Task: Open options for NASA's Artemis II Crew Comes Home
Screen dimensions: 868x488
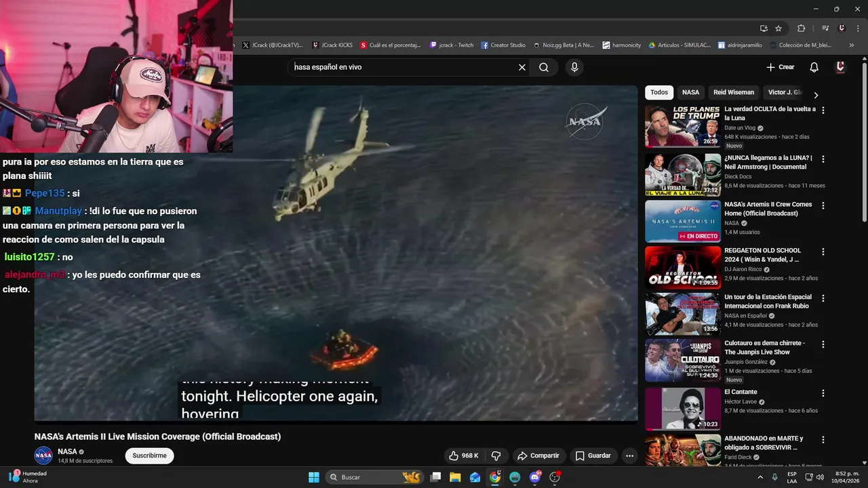Action: (823, 205)
